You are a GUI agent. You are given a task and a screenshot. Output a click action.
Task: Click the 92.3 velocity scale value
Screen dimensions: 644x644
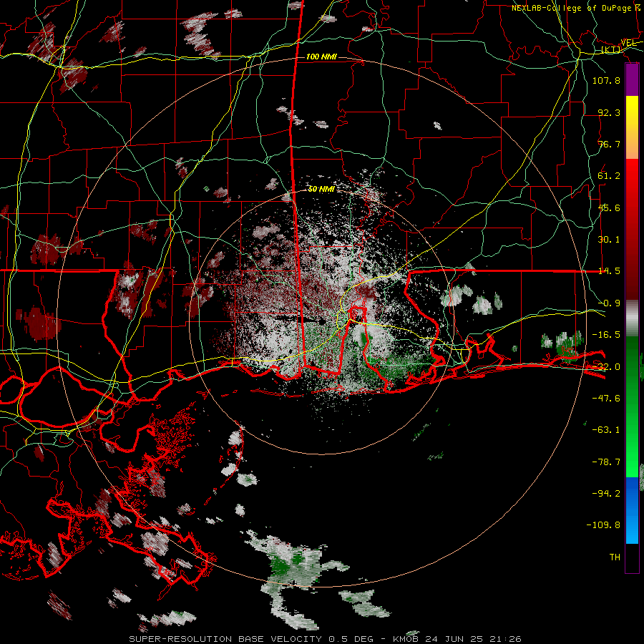[609, 112]
